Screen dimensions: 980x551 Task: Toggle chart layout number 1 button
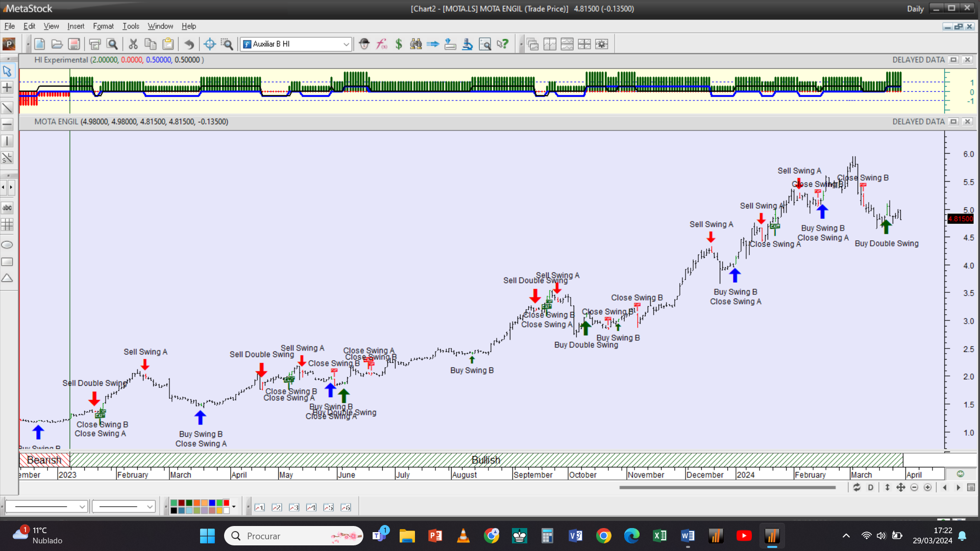point(259,508)
